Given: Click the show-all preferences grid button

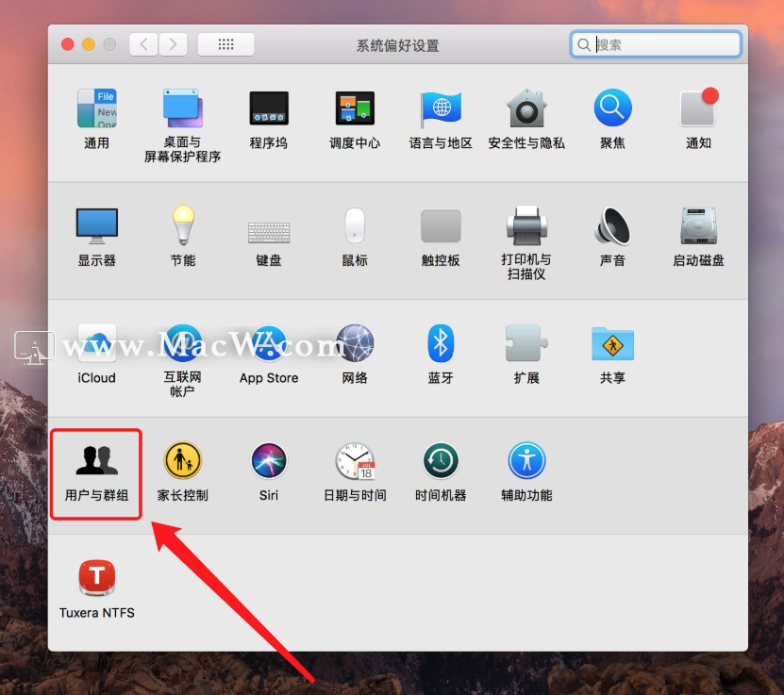Looking at the screenshot, I should pyautogui.click(x=225, y=43).
